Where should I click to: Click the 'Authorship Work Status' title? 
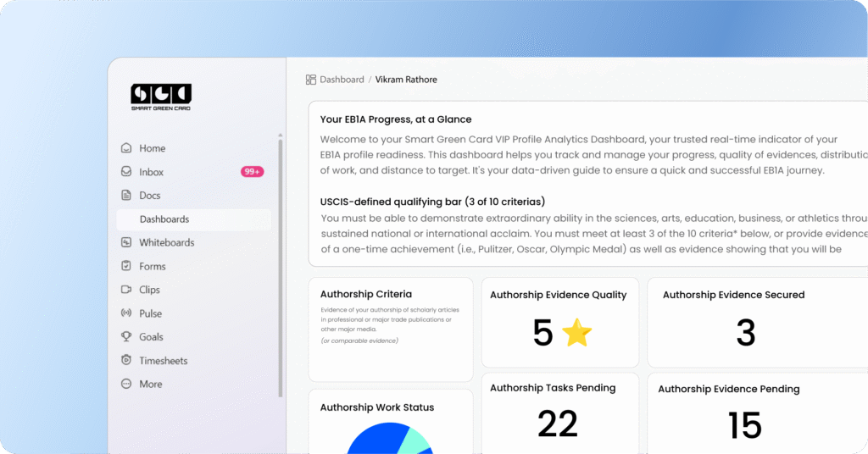[377, 407]
